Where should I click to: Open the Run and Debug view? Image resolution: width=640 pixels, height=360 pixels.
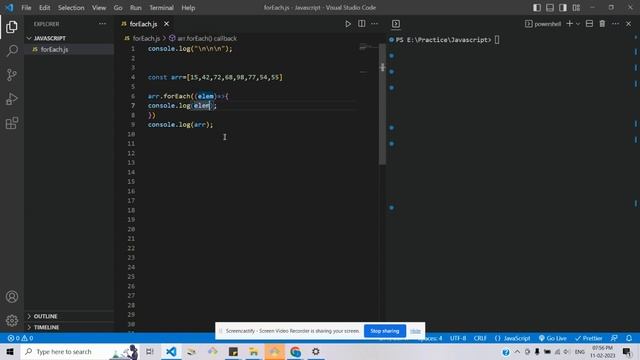pyautogui.click(x=12, y=99)
